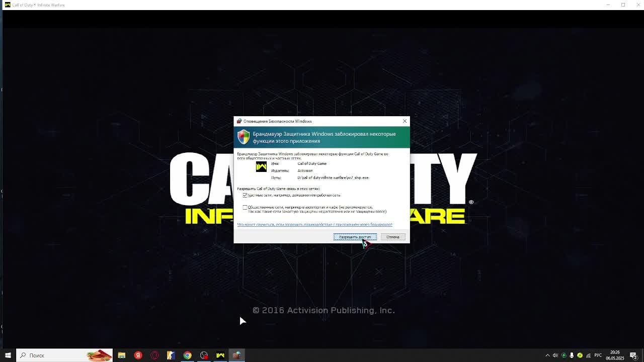
Task: Open the Wi-Fi network tray icon
Action: (x=588, y=355)
